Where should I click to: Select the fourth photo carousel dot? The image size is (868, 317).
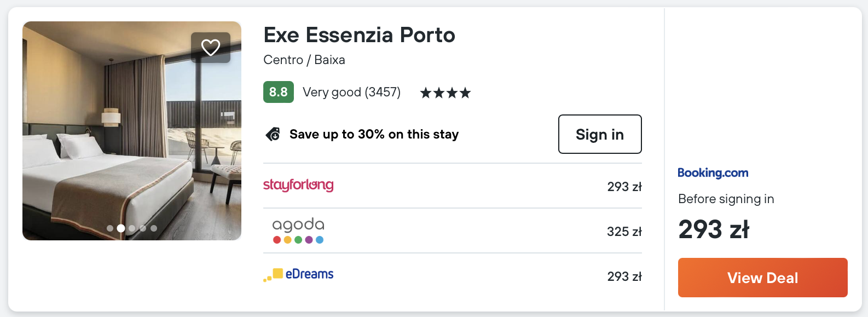pyautogui.click(x=143, y=228)
